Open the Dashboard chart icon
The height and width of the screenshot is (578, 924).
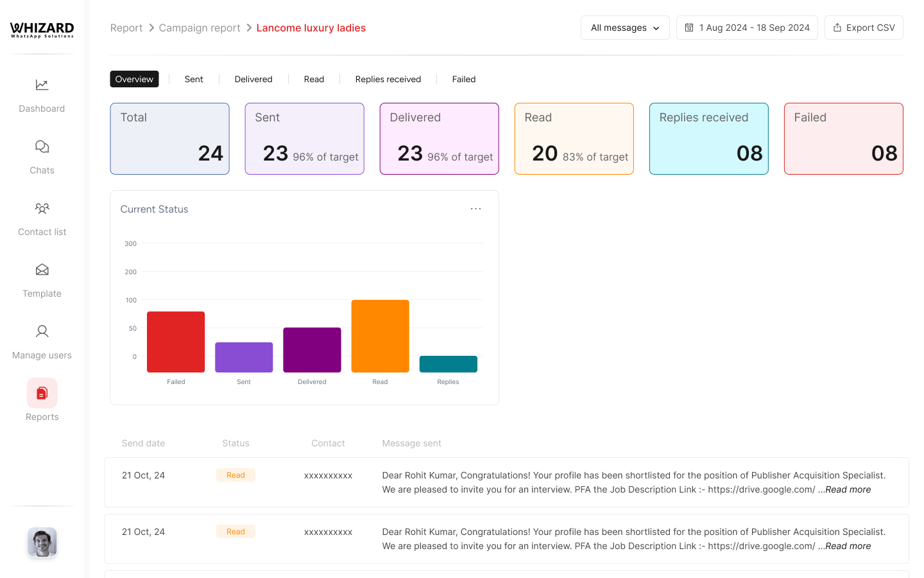(42, 85)
